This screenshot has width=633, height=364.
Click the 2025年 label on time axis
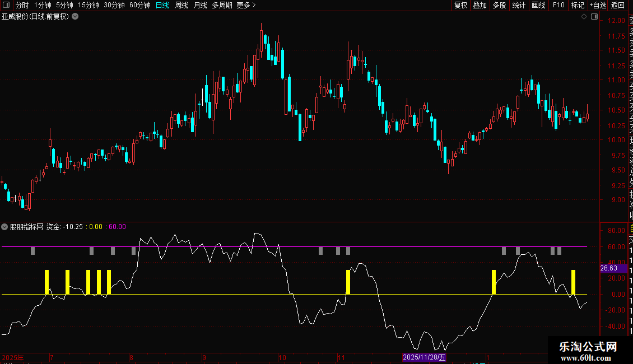pyautogui.click(x=13, y=357)
